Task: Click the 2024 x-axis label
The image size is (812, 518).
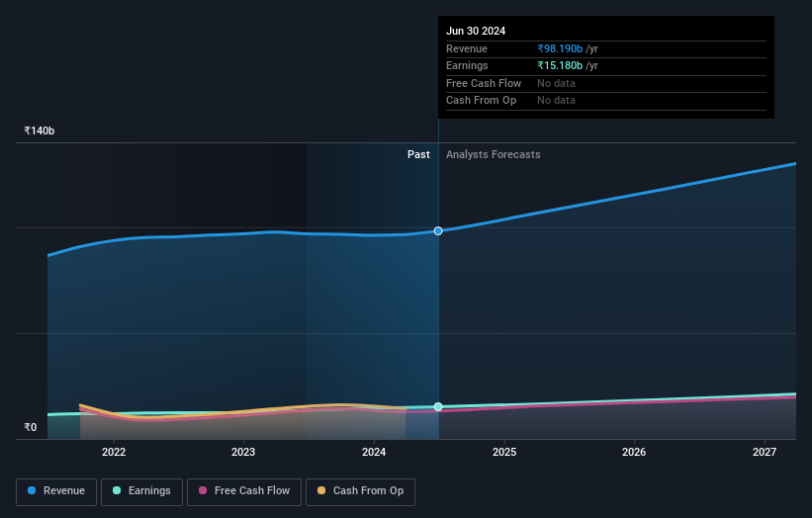Action: (374, 452)
